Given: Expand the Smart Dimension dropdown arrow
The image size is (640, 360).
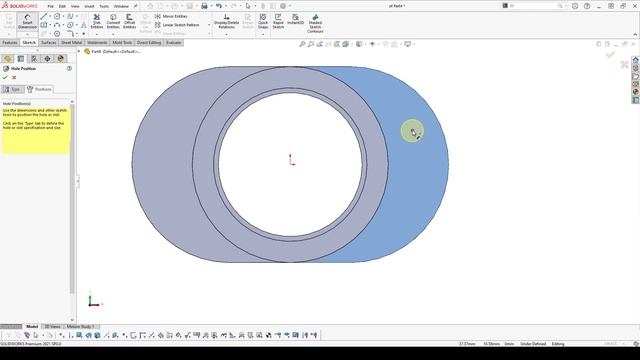Looking at the screenshot, I should [x=27, y=34].
